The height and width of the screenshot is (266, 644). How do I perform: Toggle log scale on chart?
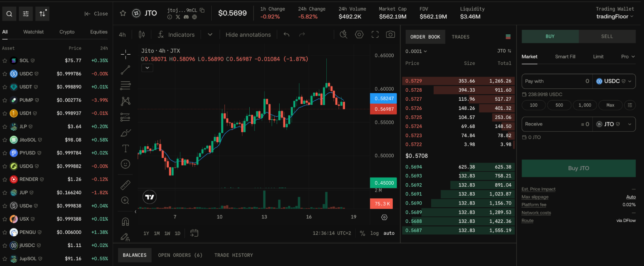click(x=374, y=233)
